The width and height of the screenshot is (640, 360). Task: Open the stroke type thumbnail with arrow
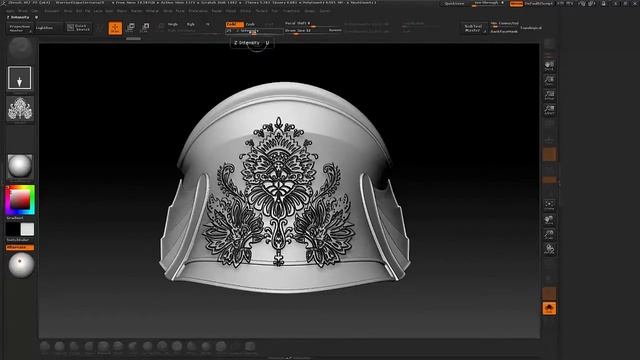click(20, 78)
